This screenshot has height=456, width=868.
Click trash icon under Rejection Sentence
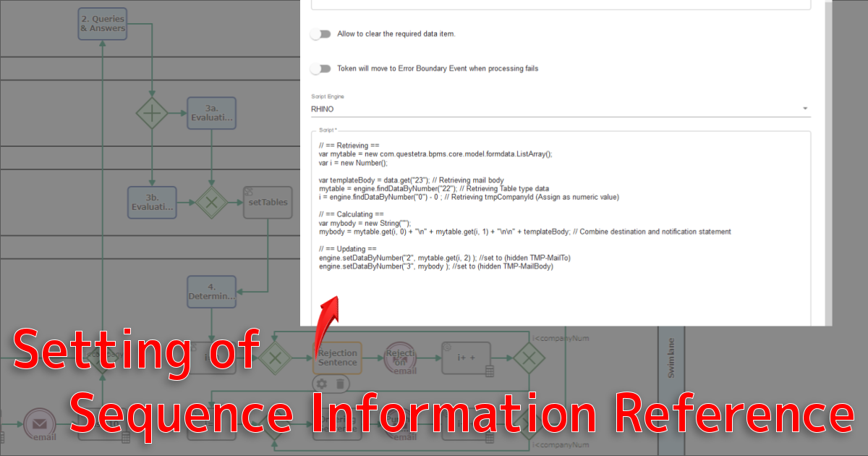[341, 384]
